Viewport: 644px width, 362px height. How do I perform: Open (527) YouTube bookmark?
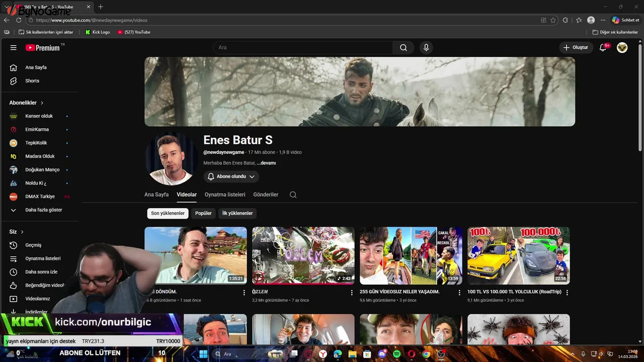coord(134,32)
